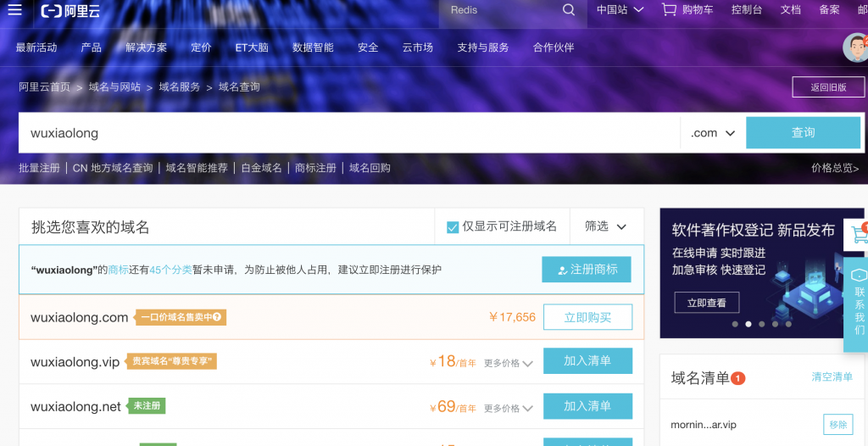
Task: Click domain list count badge
Action: coord(738,378)
